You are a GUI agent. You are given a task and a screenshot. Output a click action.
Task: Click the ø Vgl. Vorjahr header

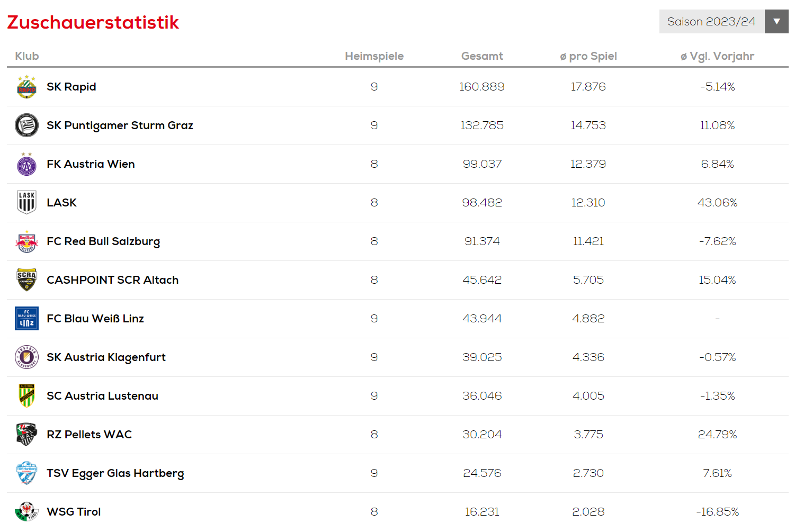point(717,56)
